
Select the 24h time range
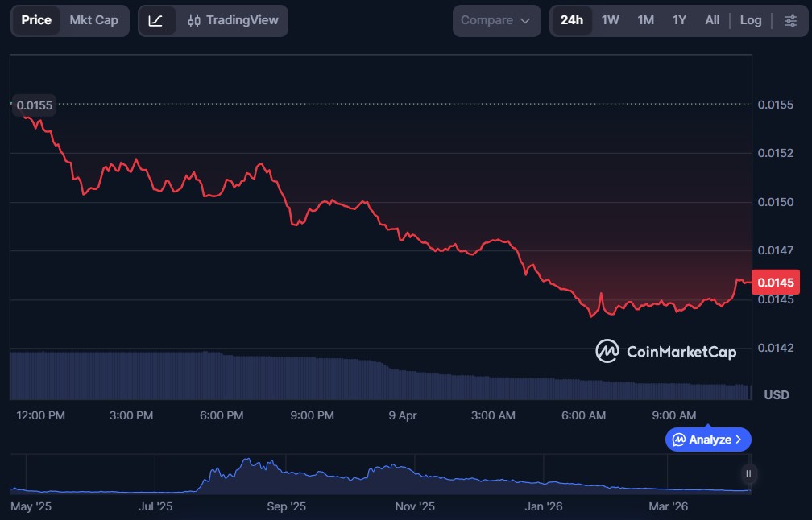click(571, 20)
